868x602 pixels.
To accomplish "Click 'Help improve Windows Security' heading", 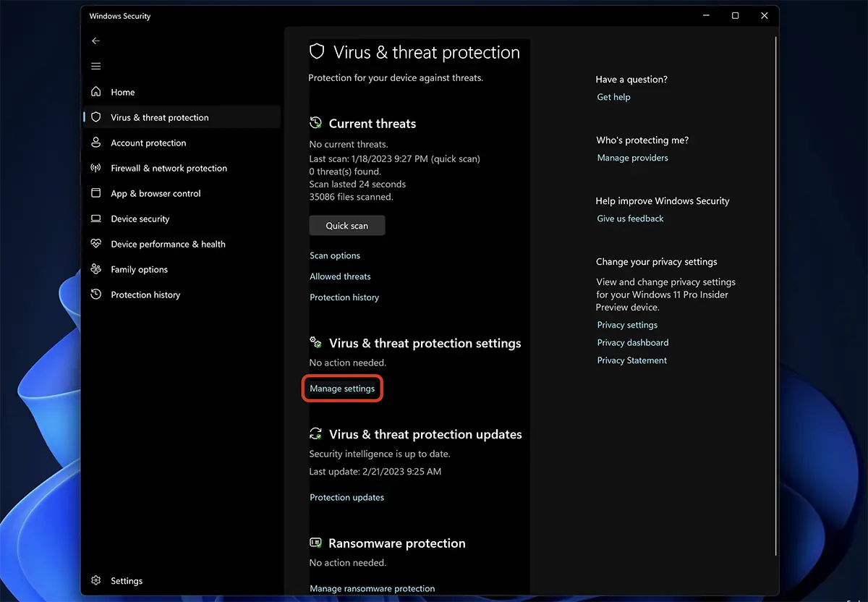I will pos(663,201).
